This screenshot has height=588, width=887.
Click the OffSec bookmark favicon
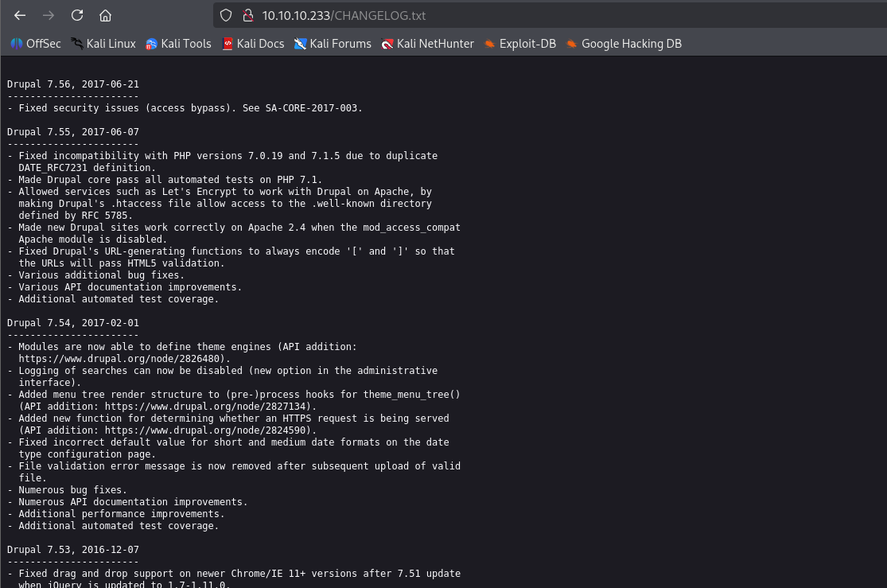[x=17, y=44]
